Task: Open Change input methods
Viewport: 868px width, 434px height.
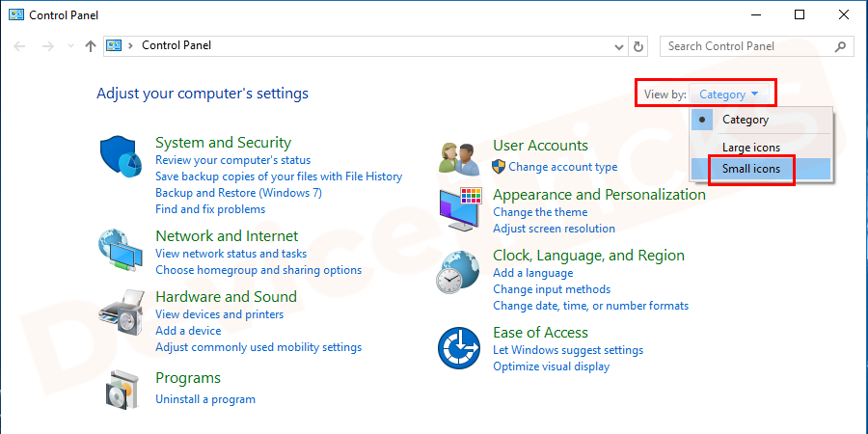Action: pos(552,289)
